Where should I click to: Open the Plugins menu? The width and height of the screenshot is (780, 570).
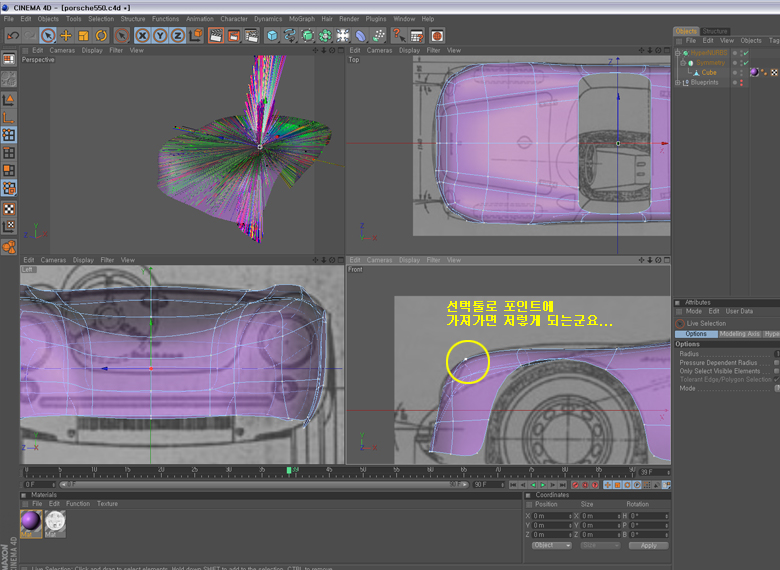pyautogui.click(x=376, y=19)
